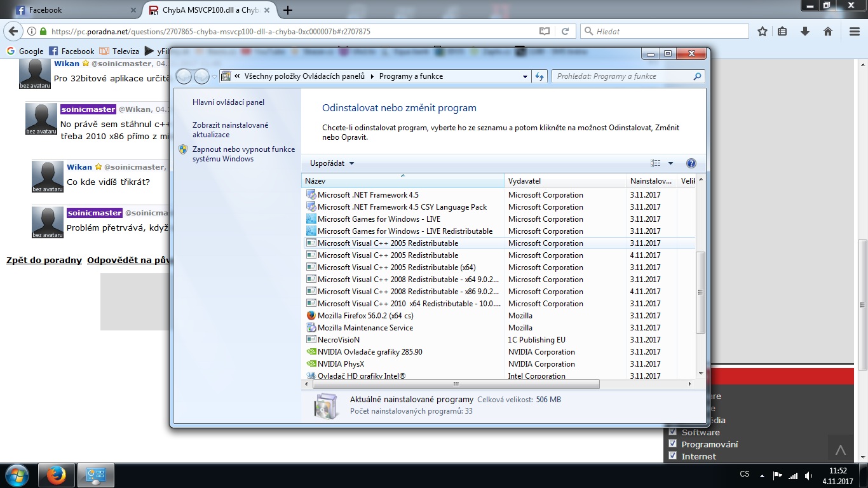
Task: Open the Firefox hamburger menu
Action: [854, 31]
